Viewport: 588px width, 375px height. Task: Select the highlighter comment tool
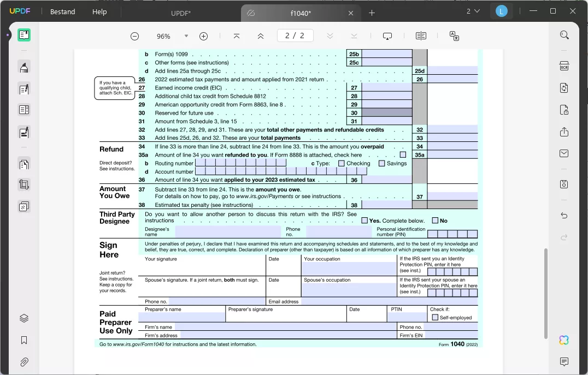coord(24,68)
